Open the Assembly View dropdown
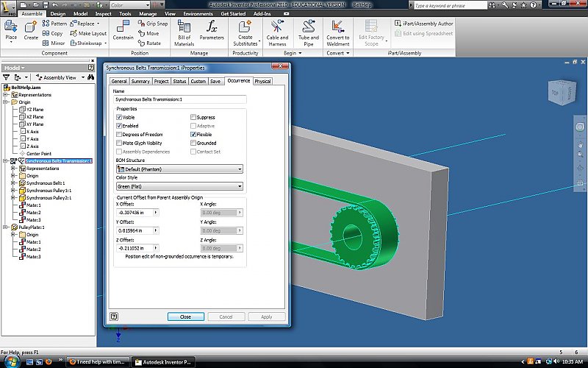 click(x=61, y=77)
